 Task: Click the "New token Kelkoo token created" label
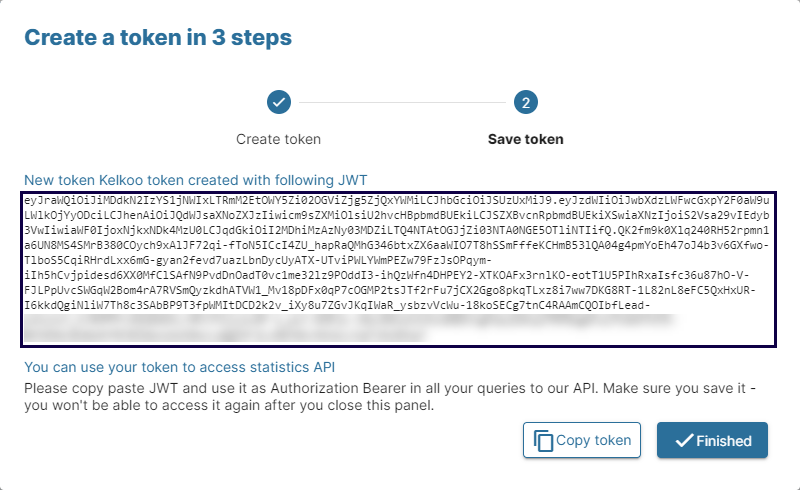[x=196, y=179]
